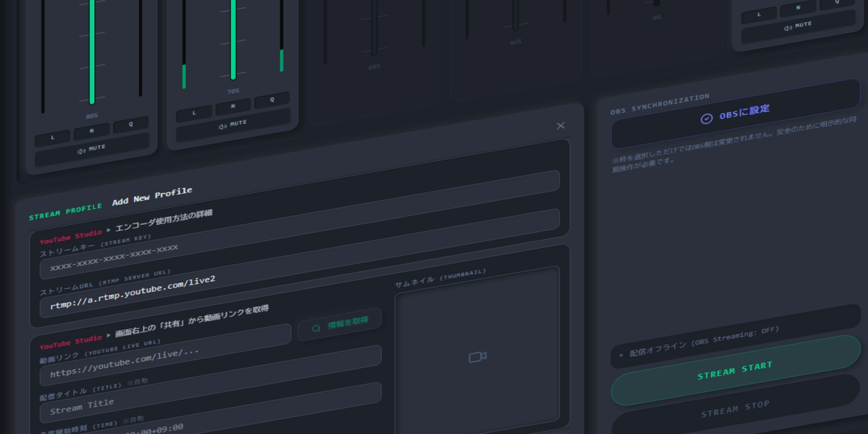
Task: Toggle Q on the 70% channel
Action: [272, 99]
